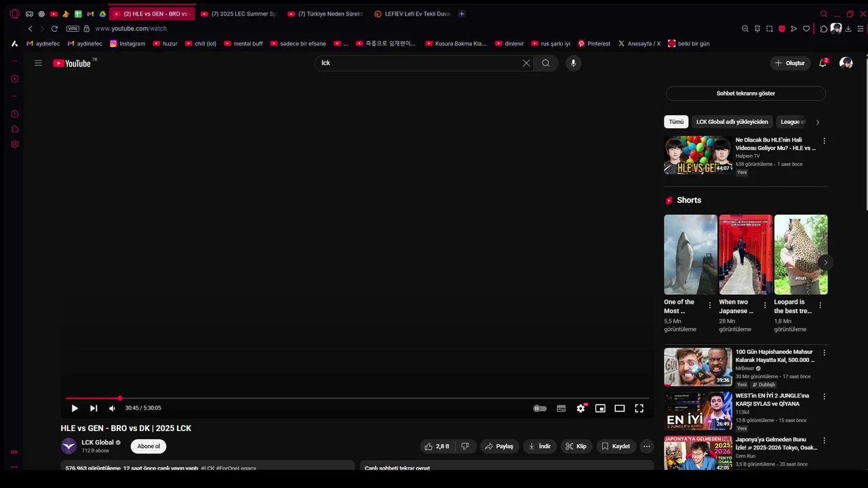Open the MrBeast 100 Gün video title

(x=775, y=356)
